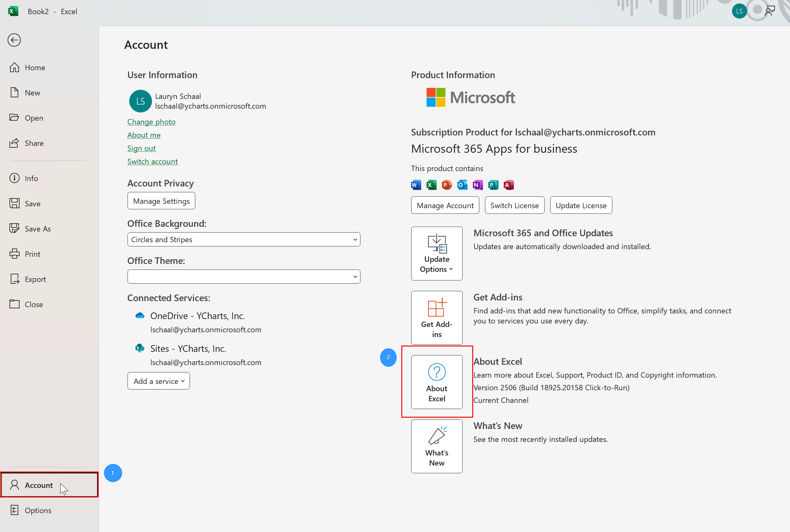The height and width of the screenshot is (532, 790).
Task: Open the Office Theme dropdown
Action: pos(244,277)
